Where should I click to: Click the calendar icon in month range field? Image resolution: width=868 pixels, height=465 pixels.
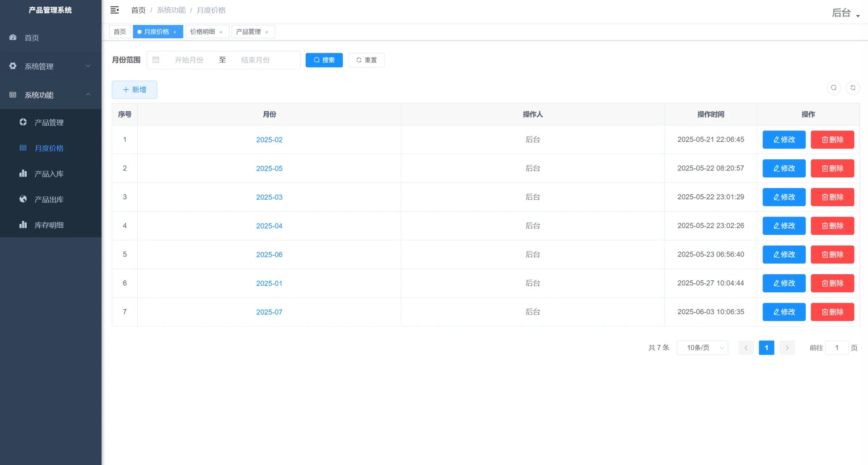click(156, 60)
